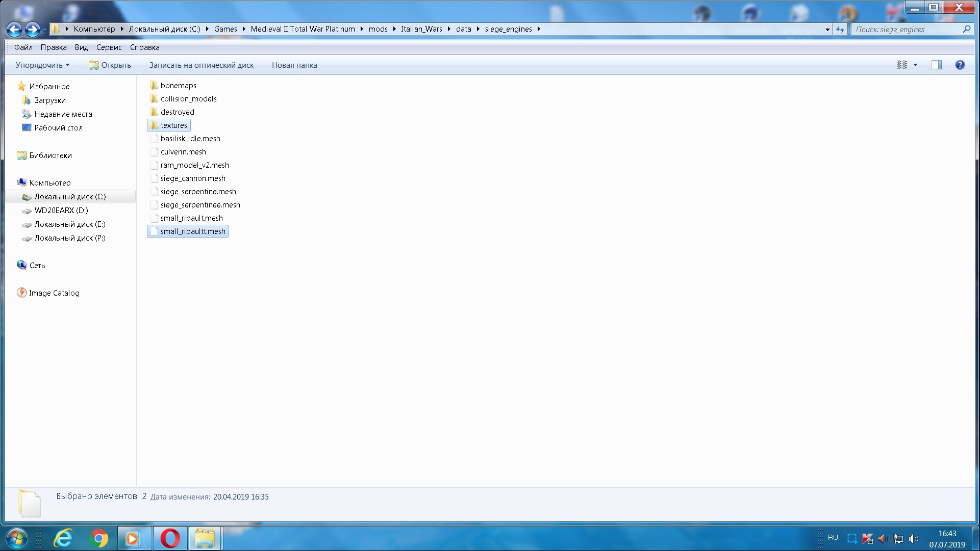Open Opera browser from the taskbar
980x551 pixels.
pos(170,538)
